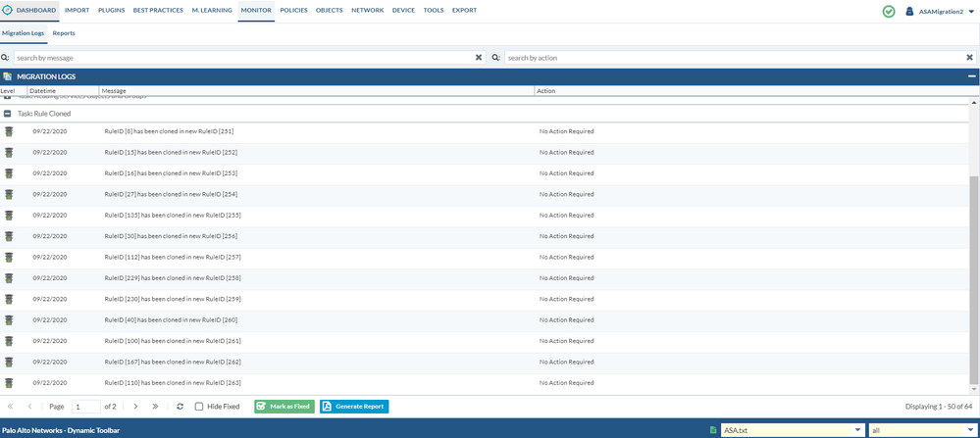Collapse the Task: Rule Cloned group

point(8,114)
